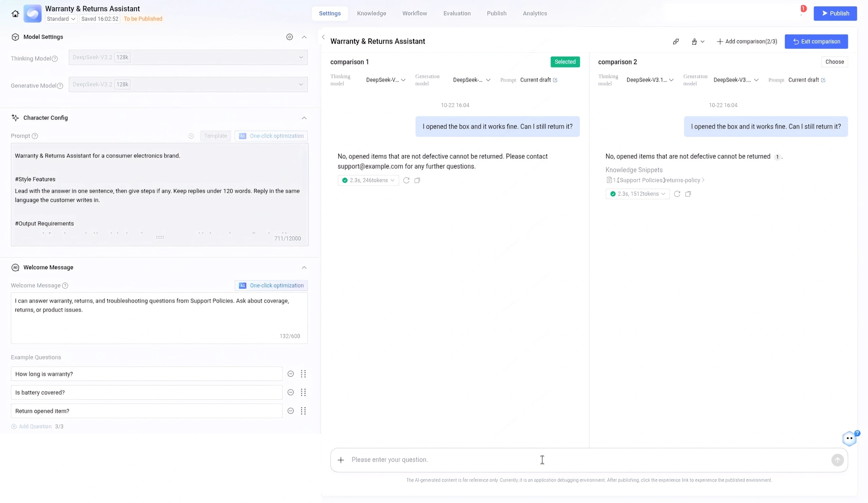
Task: Regenerate the comparison 2 answer
Action: click(677, 194)
